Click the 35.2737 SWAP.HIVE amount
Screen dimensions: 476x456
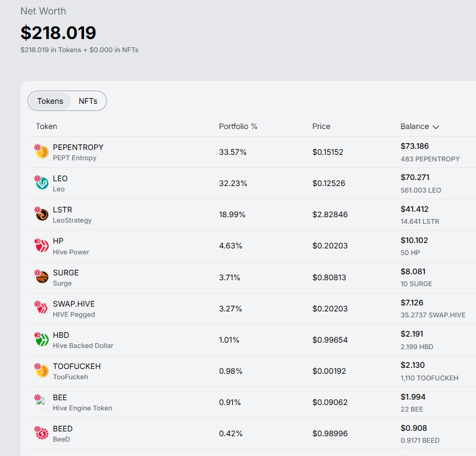pos(433,315)
